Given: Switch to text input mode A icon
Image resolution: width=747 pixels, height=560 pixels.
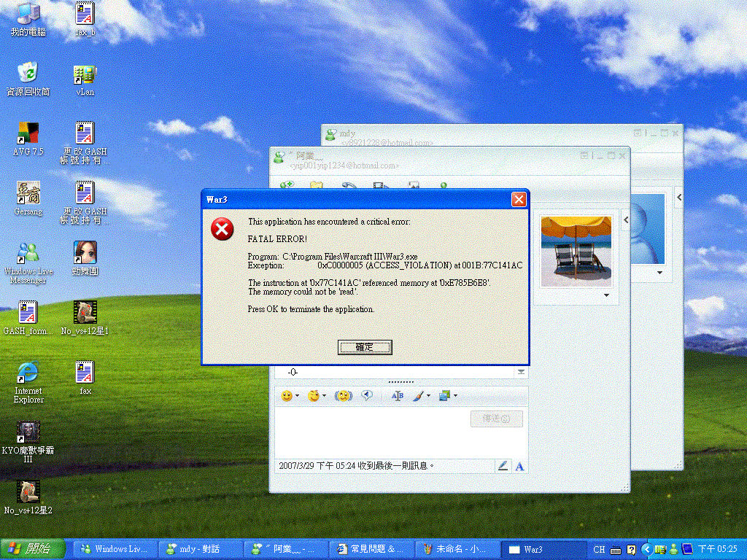Looking at the screenshot, I should (519, 466).
